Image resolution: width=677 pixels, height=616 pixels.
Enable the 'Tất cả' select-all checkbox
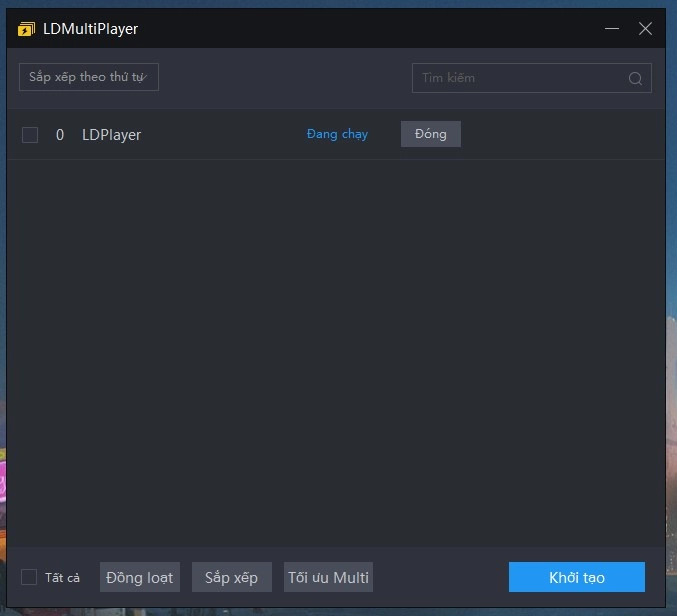point(29,577)
